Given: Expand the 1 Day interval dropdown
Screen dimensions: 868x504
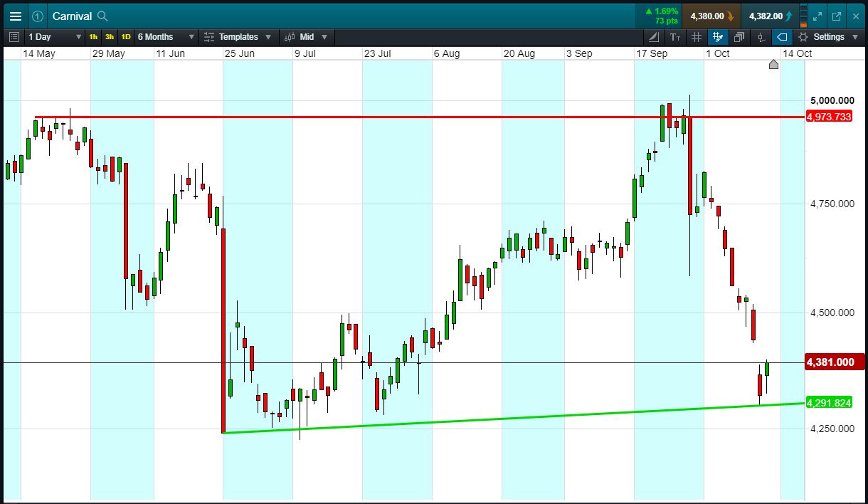Looking at the screenshot, I should click(x=55, y=37).
